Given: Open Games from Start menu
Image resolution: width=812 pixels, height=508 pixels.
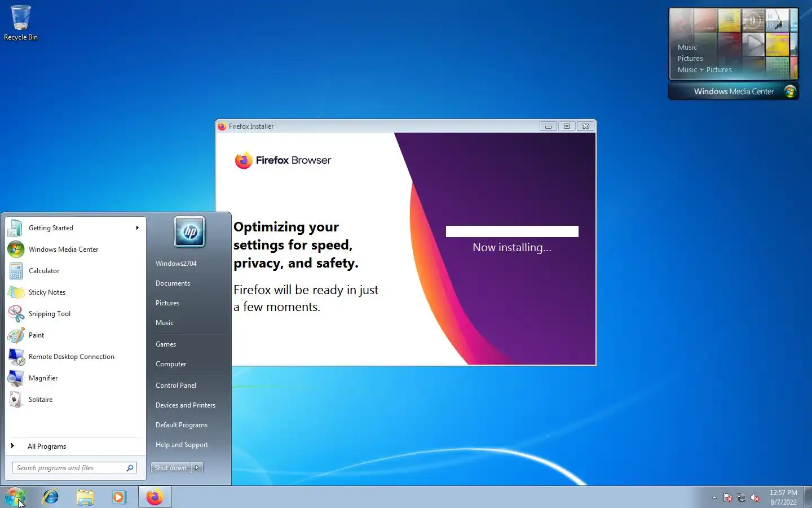Looking at the screenshot, I should [166, 344].
